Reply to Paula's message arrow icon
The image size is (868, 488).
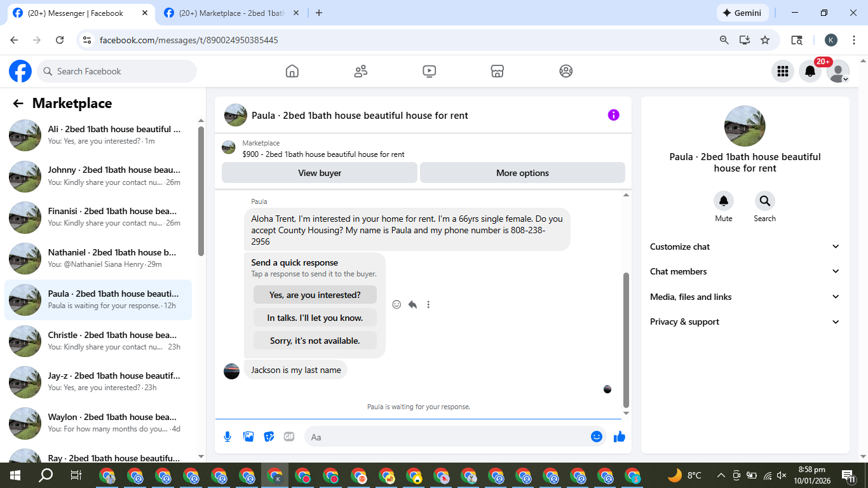412,304
